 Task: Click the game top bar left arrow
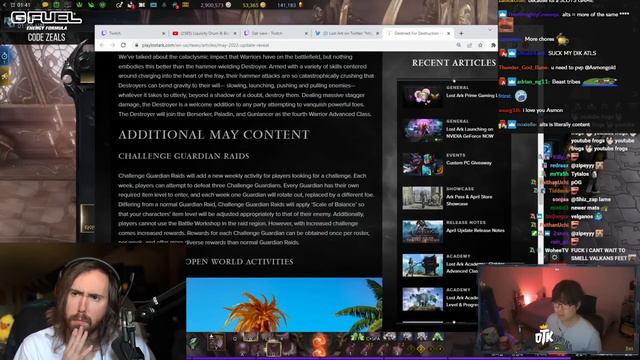click(5, 5)
